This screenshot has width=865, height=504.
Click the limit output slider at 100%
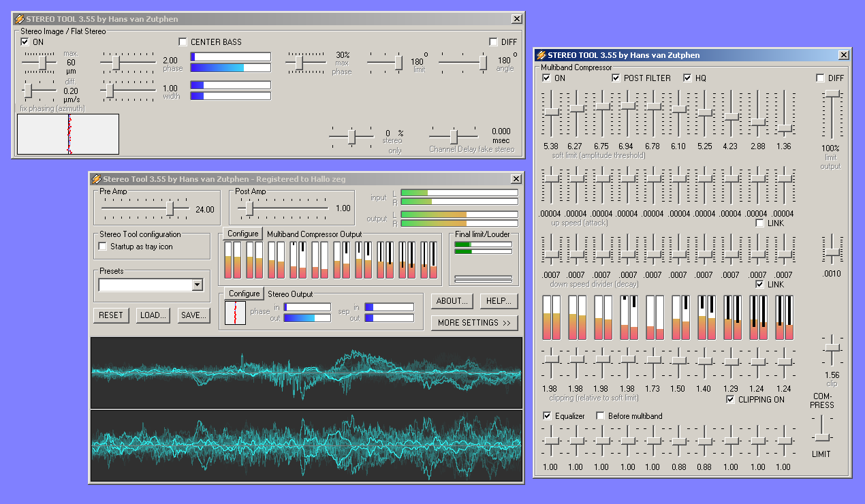832,114
